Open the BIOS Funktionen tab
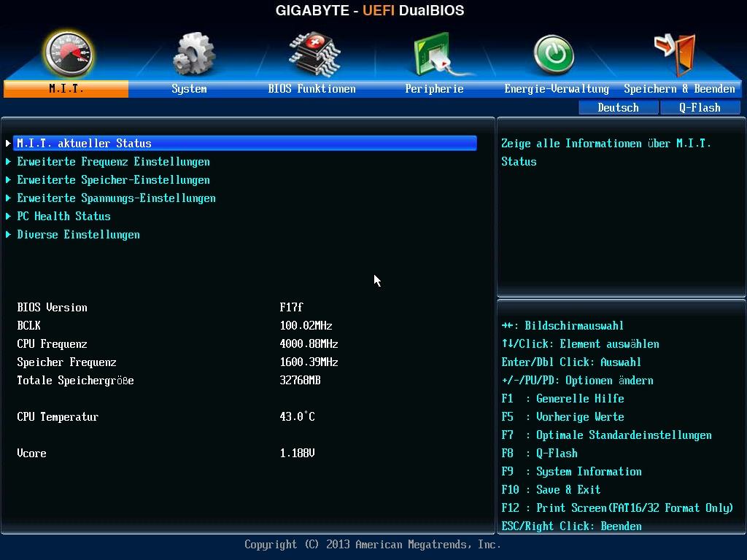 [311, 89]
